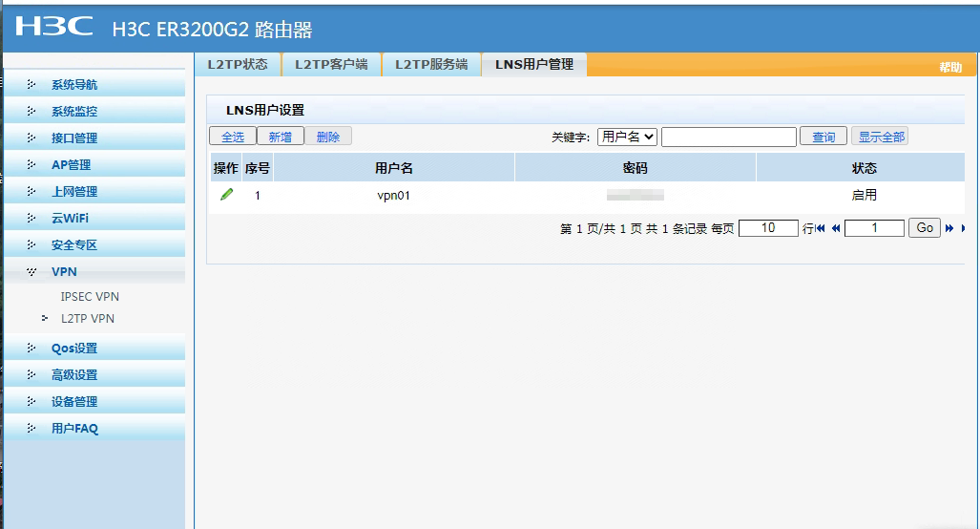
Task: Click the 查询 search button
Action: coord(824,137)
